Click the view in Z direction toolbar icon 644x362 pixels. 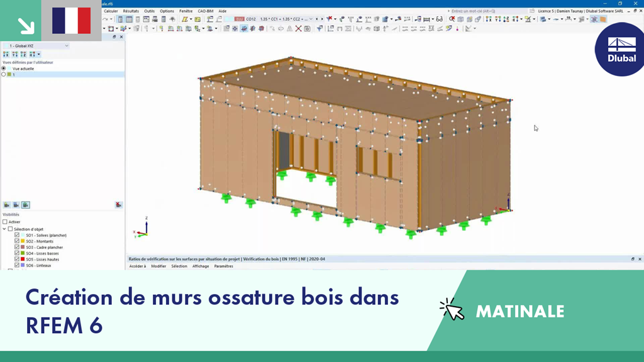[506, 19]
